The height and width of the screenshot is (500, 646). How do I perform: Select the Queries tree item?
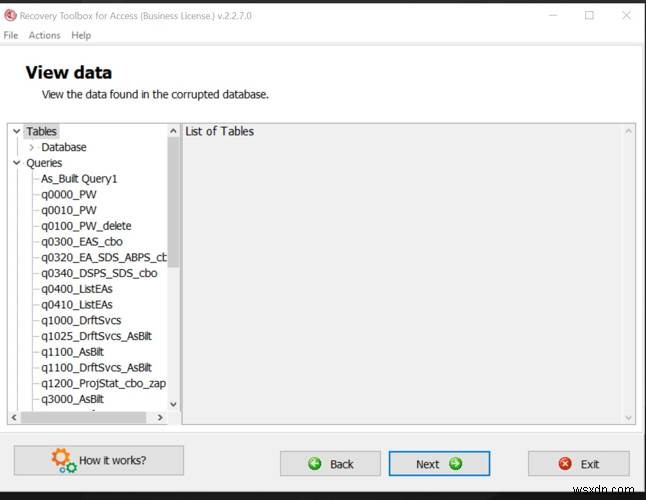coord(44,163)
